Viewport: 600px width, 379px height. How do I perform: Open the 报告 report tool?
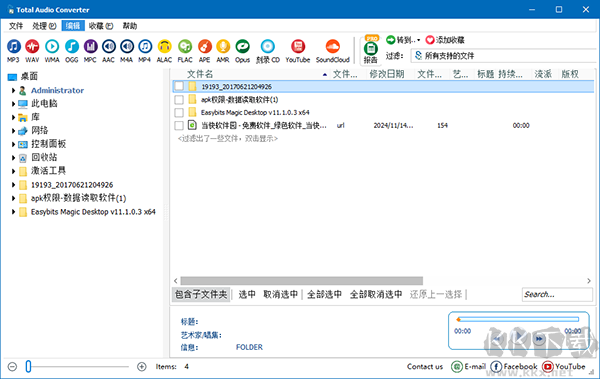(x=370, y=50)
